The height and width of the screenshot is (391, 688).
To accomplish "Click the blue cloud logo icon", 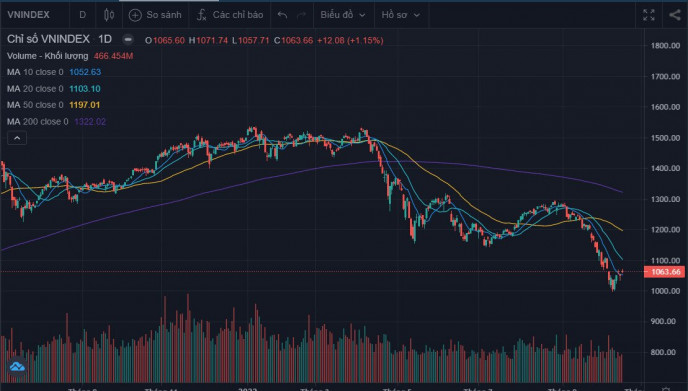I will click(x=17, y=366).
